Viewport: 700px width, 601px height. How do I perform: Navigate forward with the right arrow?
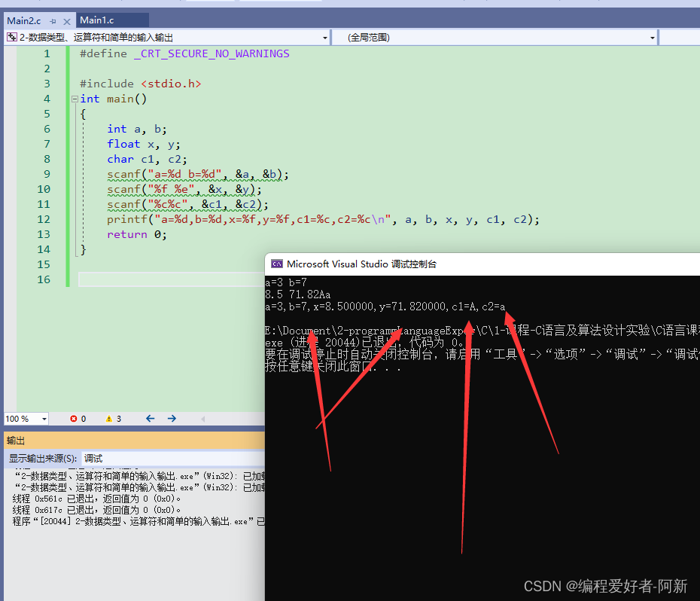point(172,418)
